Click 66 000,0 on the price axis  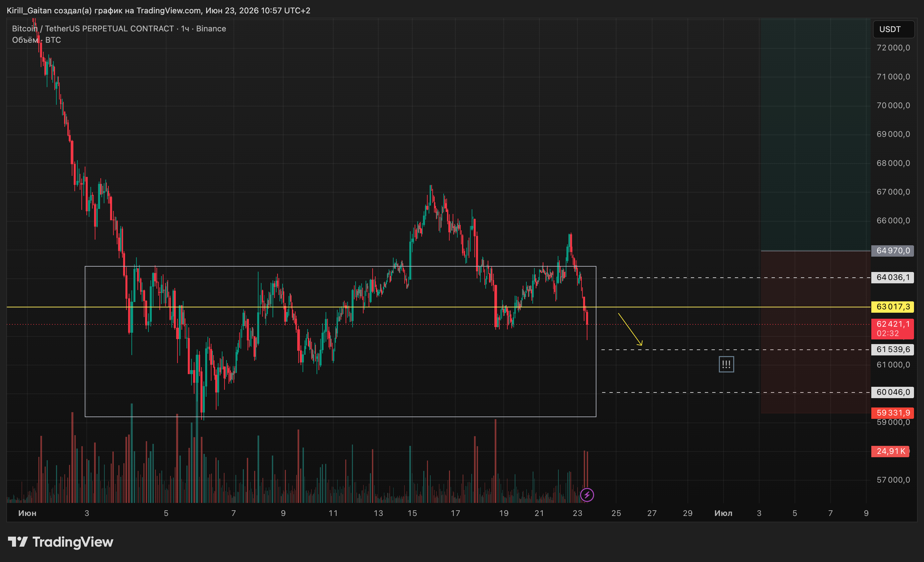pos(893,221)
